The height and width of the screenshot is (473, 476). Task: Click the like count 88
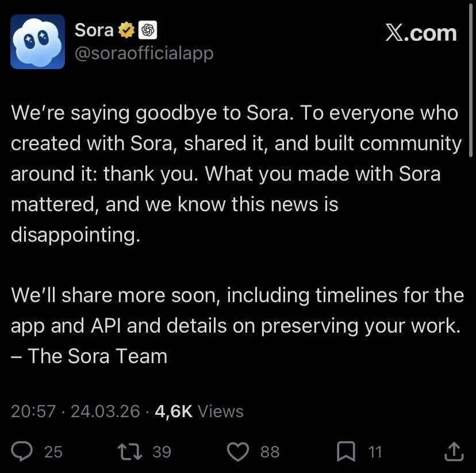[269, 452]
